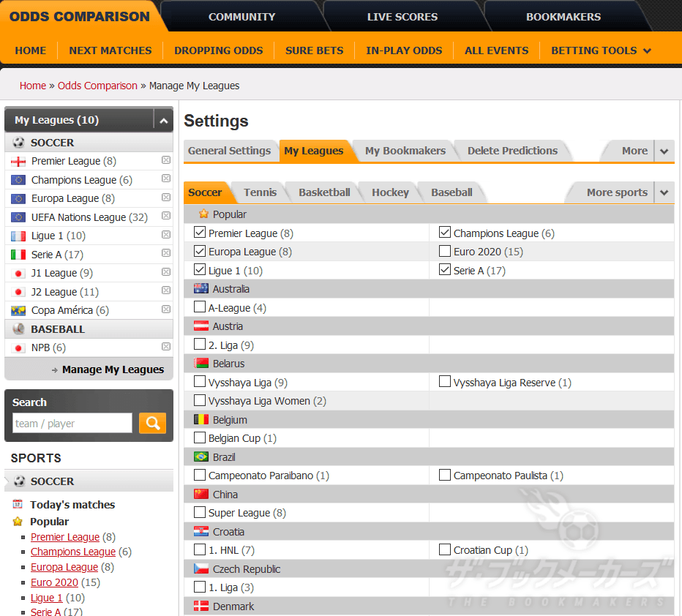Open the More sports tab
Image resolution: width=682 pixels, height=616 pixels.
(x=617, y=192)
